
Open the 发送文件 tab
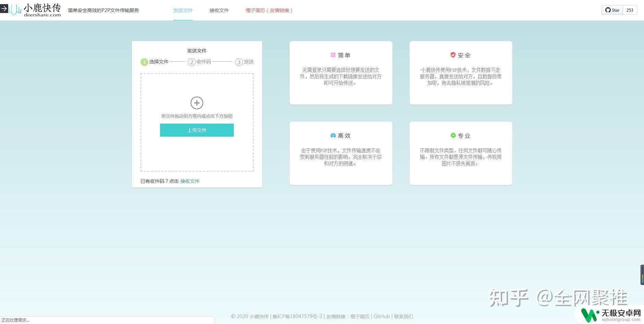coord(183,10)
